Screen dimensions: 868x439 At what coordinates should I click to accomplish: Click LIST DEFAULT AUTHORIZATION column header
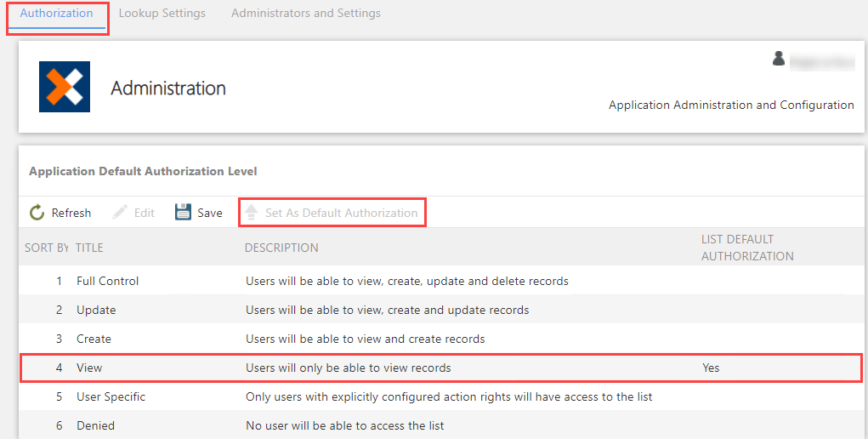[x=747, y=248]
